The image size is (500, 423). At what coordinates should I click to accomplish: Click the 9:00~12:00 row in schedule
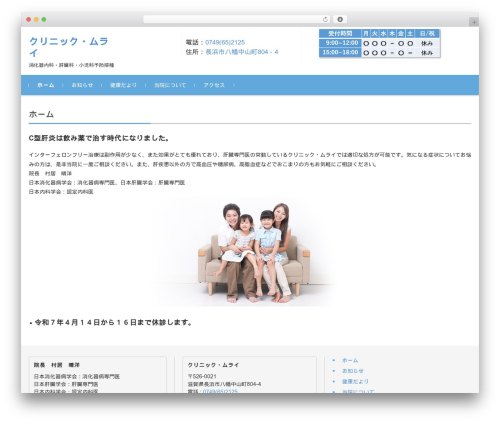(380, 43)
